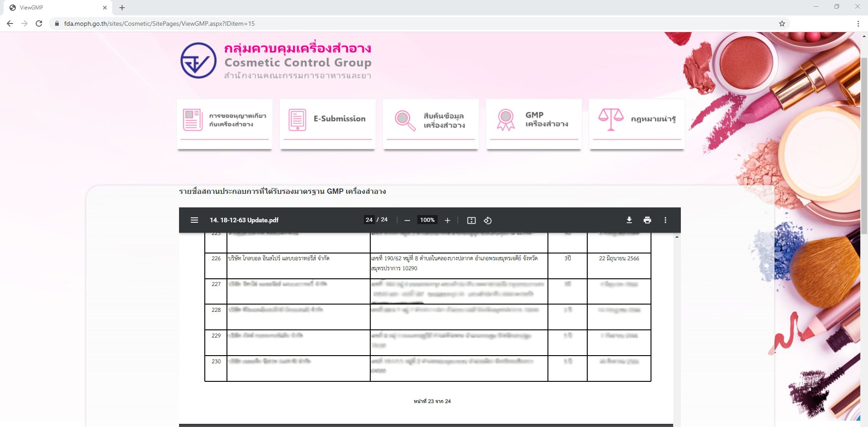868x427 pixels.
Task: Zoom out of the PDF
Action: pyautogui.click(x=407, y=220)
